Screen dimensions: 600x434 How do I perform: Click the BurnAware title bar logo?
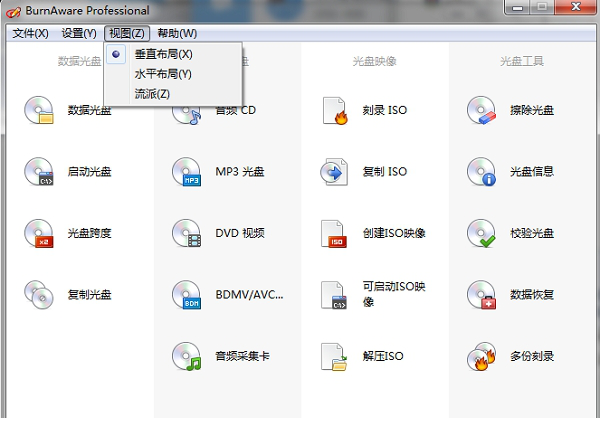13,11
